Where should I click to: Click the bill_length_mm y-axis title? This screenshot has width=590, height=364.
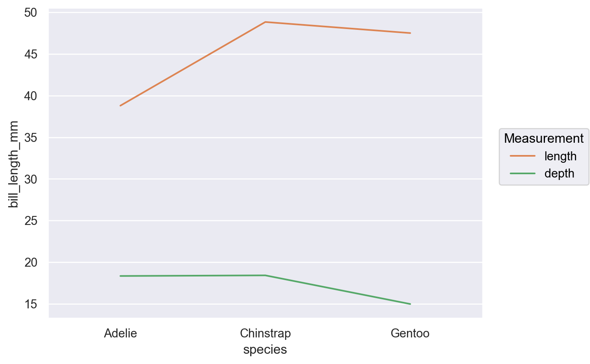pyautogui.click(x=14, y=164)
